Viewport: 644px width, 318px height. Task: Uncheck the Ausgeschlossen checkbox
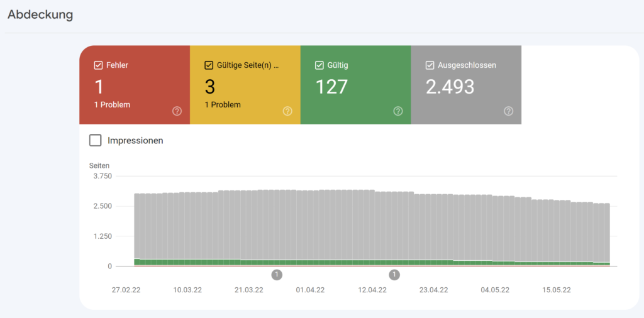(430, 65)
